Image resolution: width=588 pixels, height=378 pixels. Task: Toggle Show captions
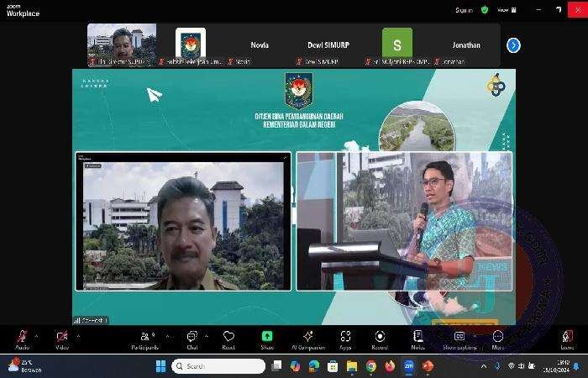(459, 338)
